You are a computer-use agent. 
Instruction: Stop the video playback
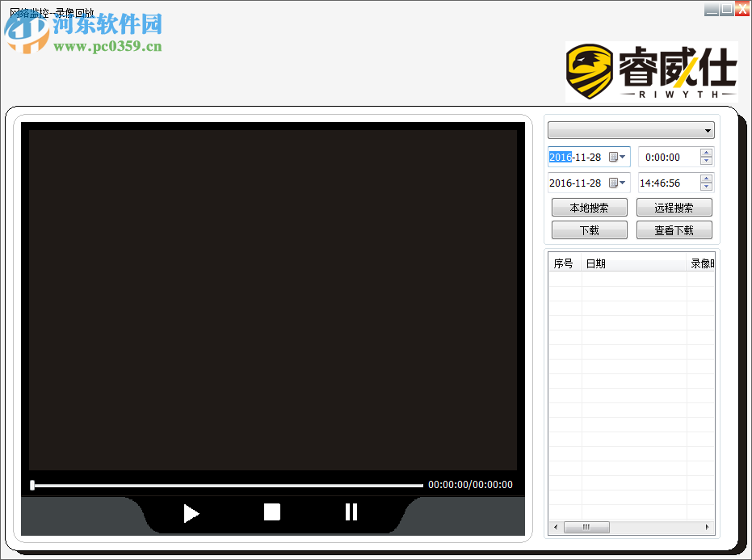point(271,511)
